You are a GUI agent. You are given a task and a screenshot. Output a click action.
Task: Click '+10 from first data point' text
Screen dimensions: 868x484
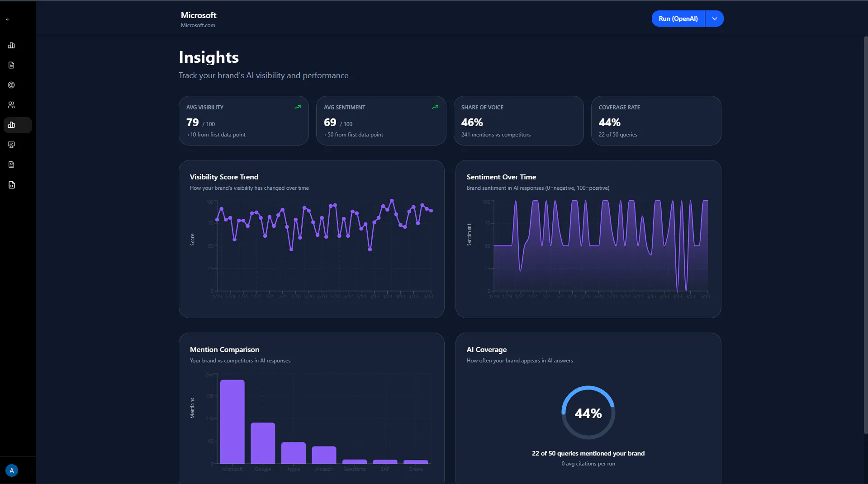tap(216, 135)
